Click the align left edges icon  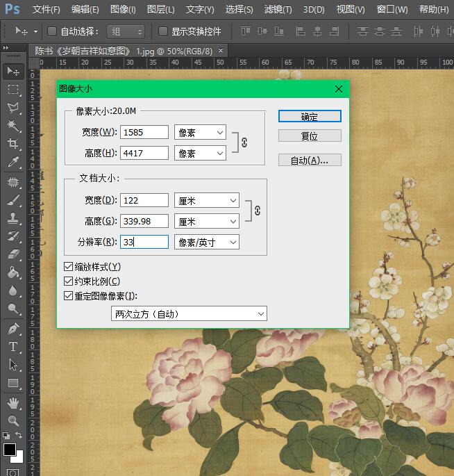click(x=301, y=31)
